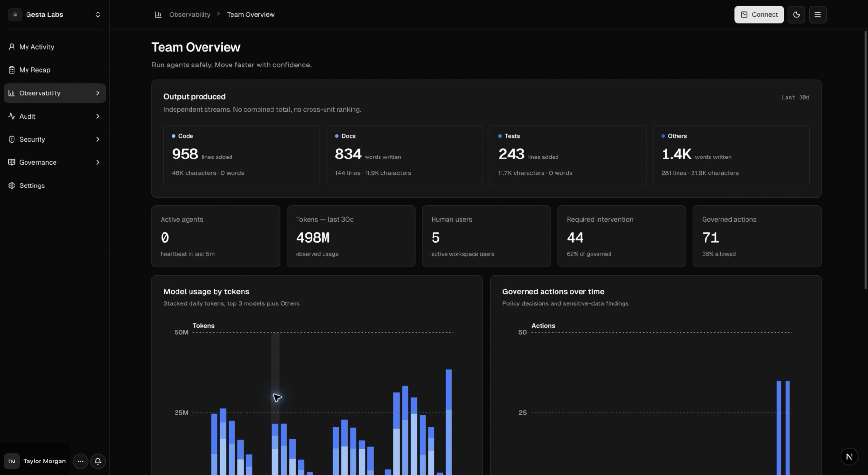Go to Observability in the breadcrumb
868x475 pixels.
(x=190, y=14)
